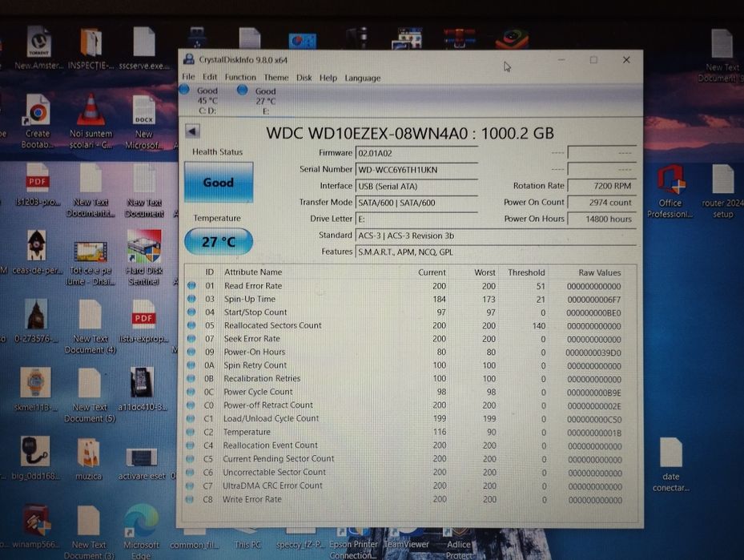Open the Help menu
The image size is (744, 560).
tap(328, 78)
